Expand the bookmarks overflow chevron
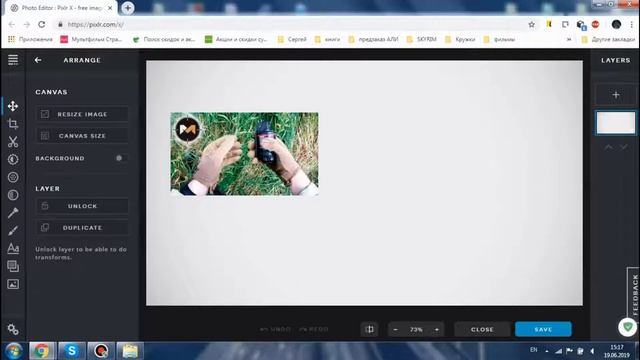The image size is (640, 360). click(x=569, y=39)
